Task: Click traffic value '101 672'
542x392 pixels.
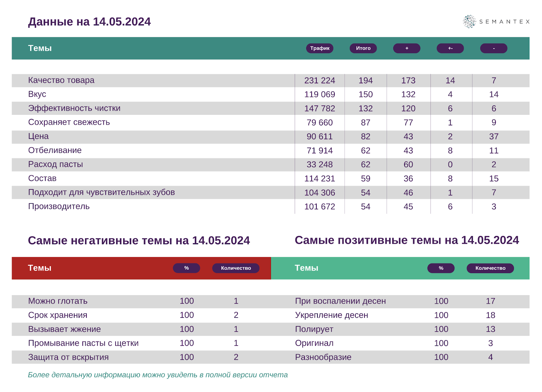Action: (x=319, y=207)
